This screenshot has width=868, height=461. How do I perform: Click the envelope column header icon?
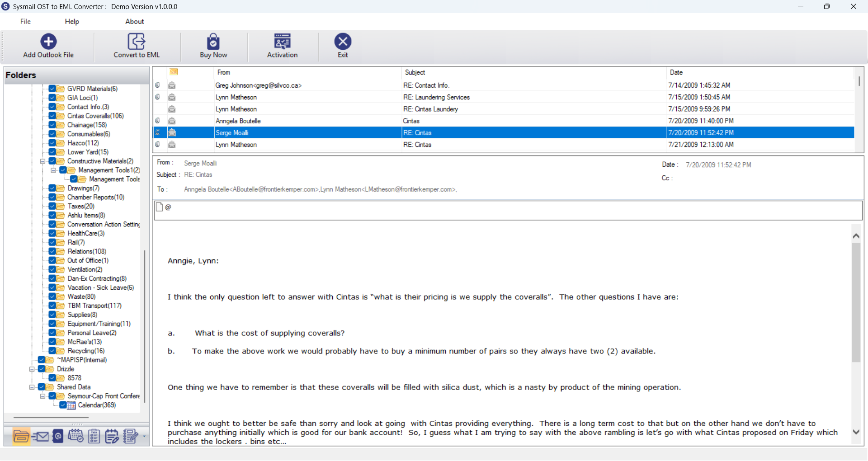coord(174,72)
